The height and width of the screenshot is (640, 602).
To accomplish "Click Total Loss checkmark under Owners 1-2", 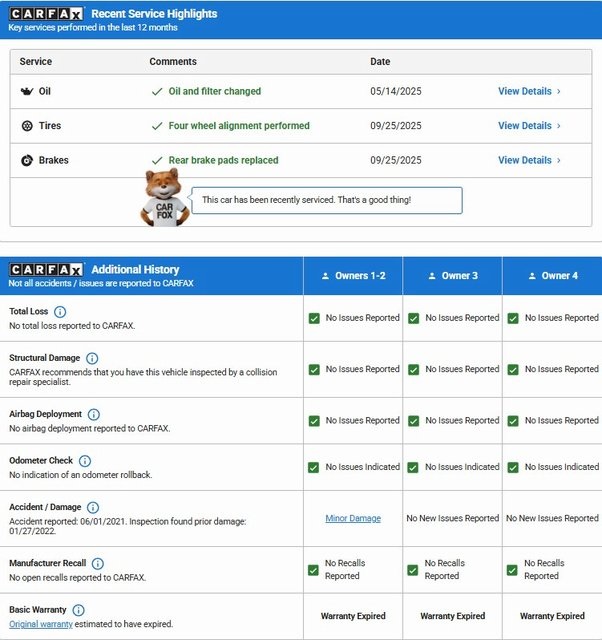I will [314, 318].
